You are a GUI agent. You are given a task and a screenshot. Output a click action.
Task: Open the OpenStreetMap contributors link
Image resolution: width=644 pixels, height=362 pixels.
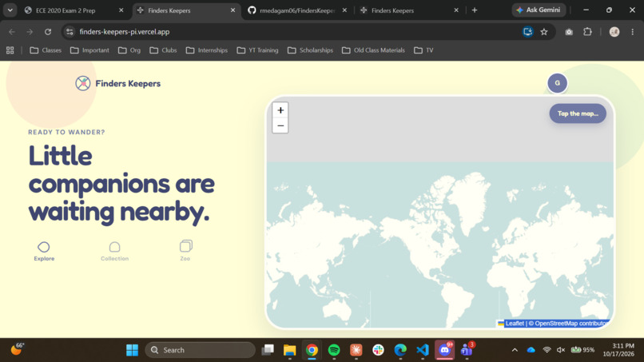pos(571,324)
